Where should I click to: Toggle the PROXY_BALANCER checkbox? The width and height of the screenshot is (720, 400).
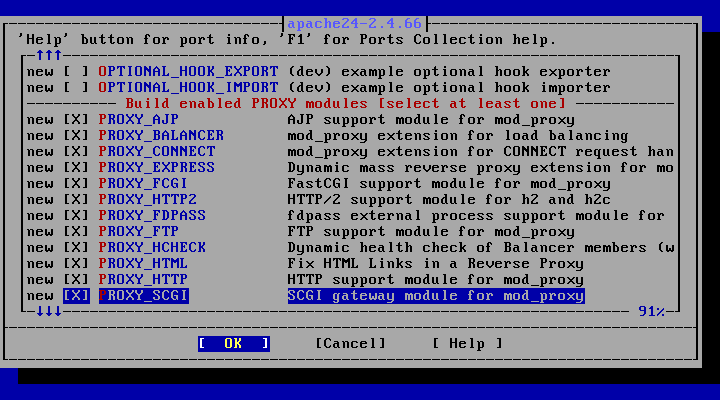76,135
